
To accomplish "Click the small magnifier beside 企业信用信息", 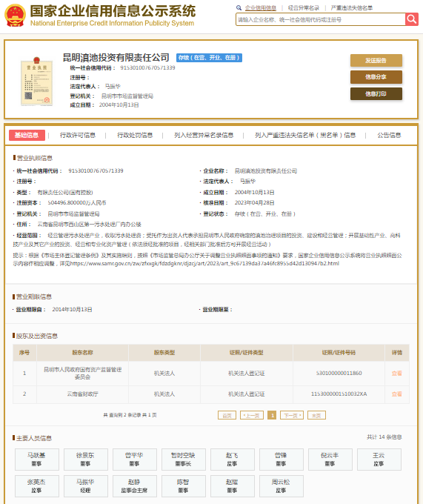I will coord(239,7).
